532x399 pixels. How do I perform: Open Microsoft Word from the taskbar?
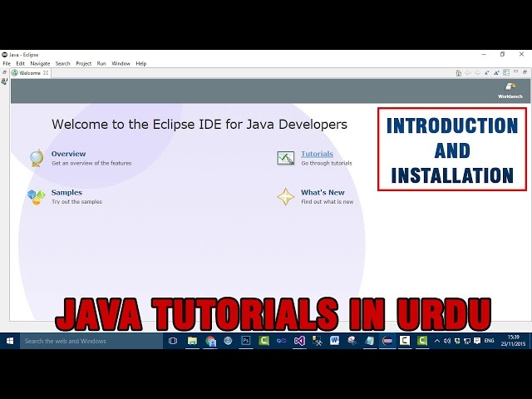click(x=334, y=341)
